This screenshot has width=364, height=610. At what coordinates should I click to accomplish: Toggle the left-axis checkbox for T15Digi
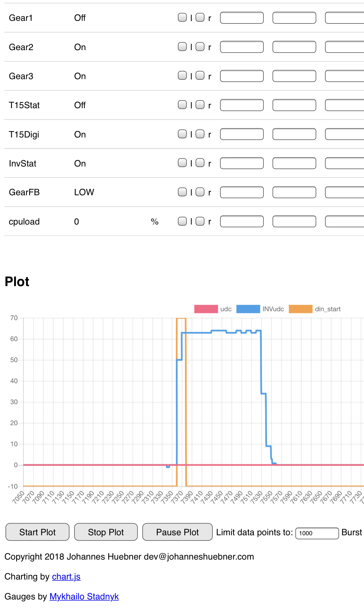pyautogui.click(x=182, y=134)
